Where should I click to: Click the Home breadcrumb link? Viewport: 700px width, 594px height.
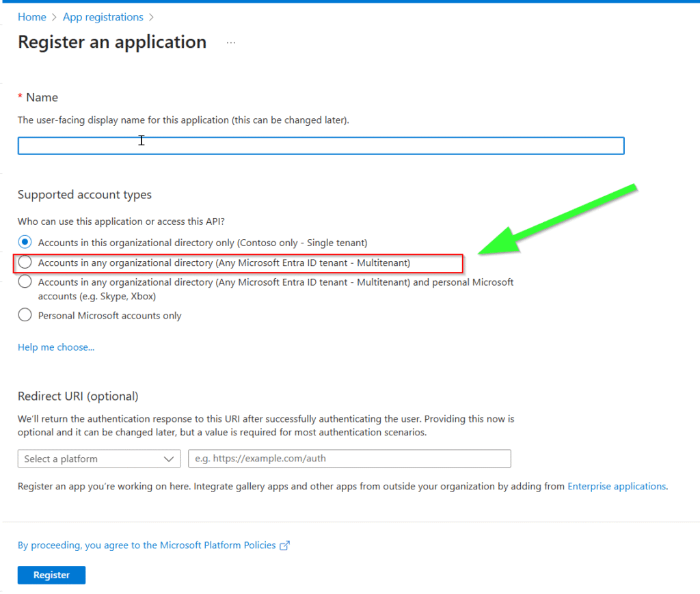point(31,17)
